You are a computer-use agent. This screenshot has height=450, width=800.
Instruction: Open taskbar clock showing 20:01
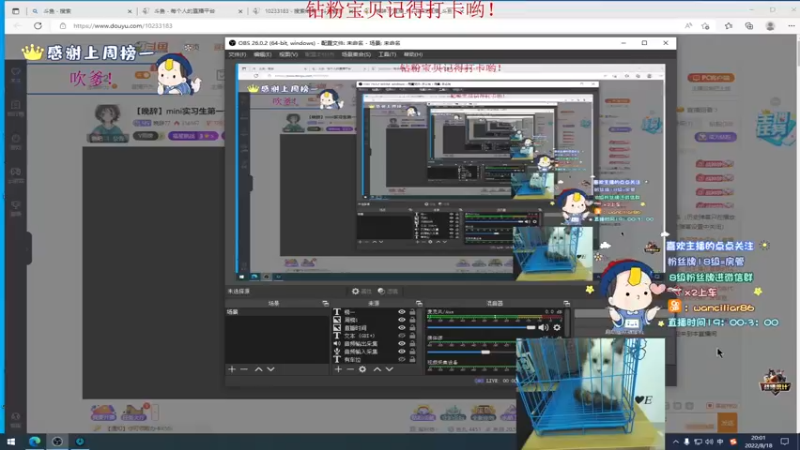[x=758, y=441]
